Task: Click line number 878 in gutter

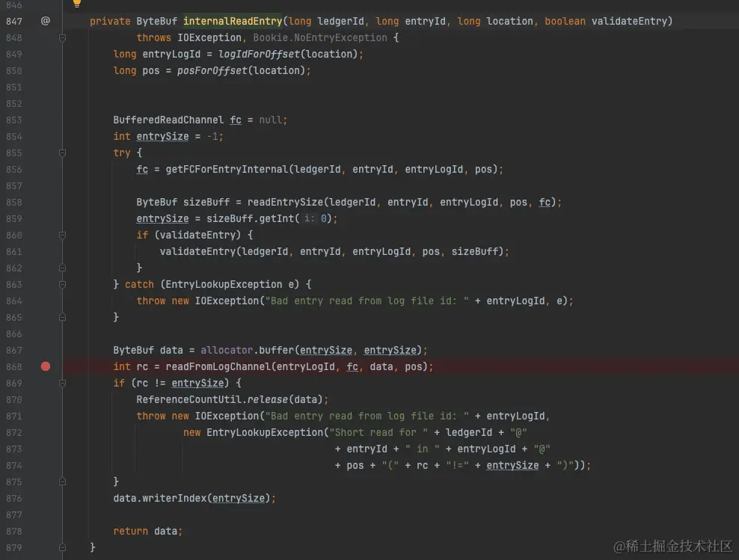Action: pyautogui.click(x=14, y=532)
